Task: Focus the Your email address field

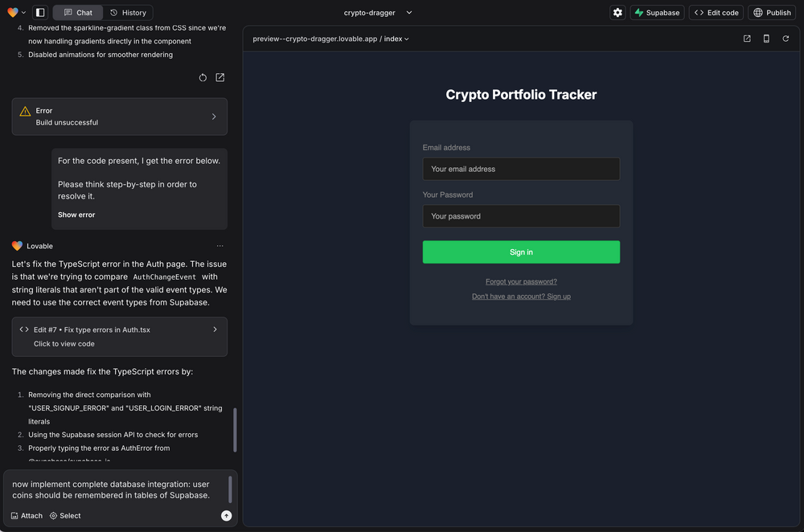Action: pyautogui.click(x=521, y=169)
